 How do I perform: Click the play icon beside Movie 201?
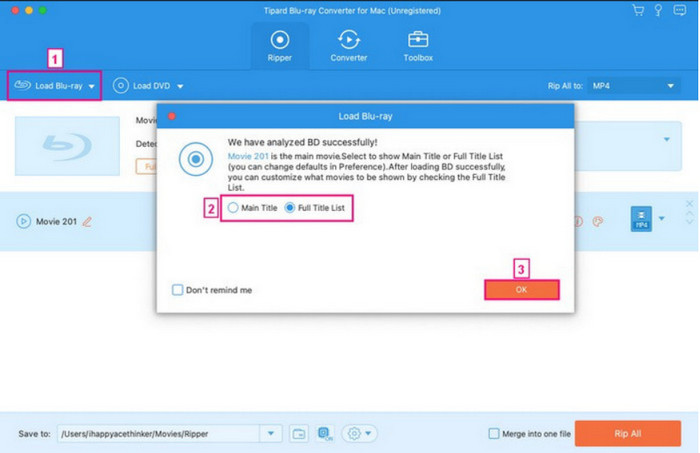coord(23,220)
